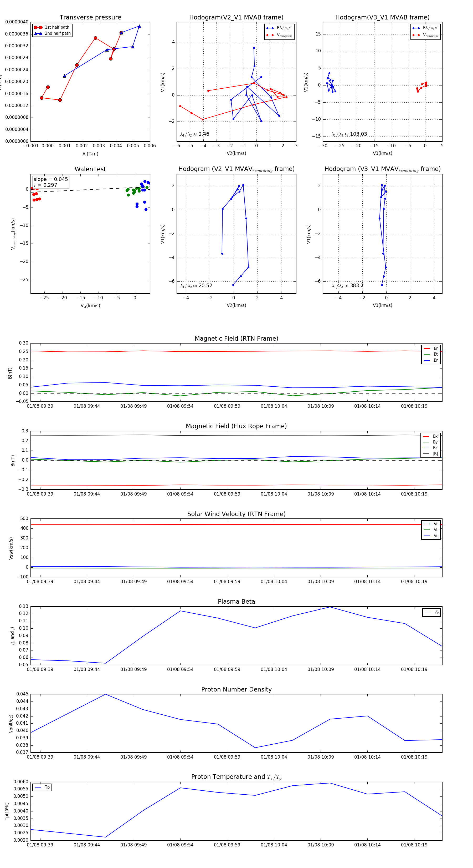Click the 'Solar Wind Velocity (RTN Frame)' title

point(236,514)
